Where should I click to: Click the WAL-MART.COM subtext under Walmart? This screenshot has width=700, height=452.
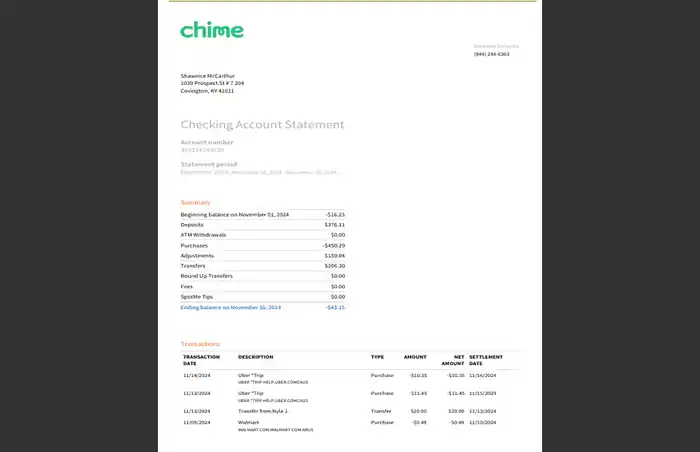coord(275,430)
